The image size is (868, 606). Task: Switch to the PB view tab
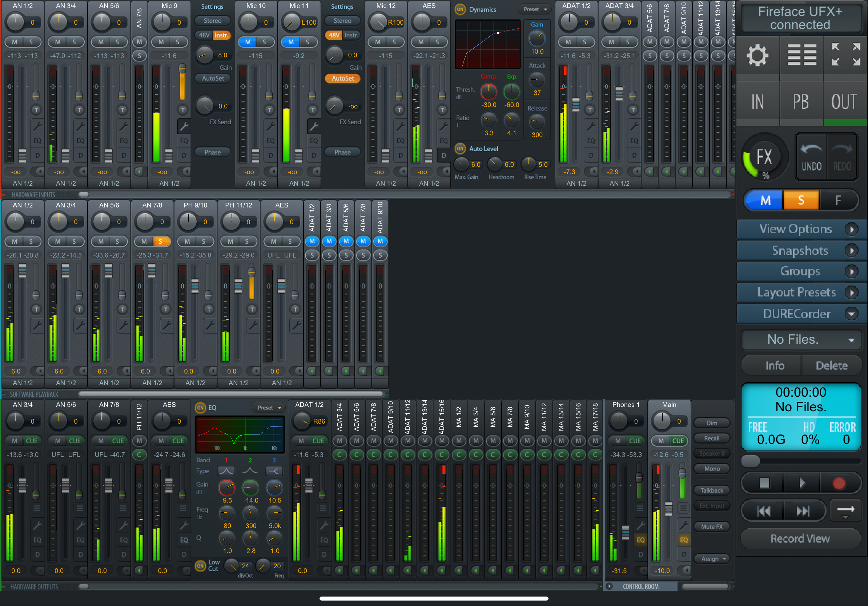click(x=801, y=102)
